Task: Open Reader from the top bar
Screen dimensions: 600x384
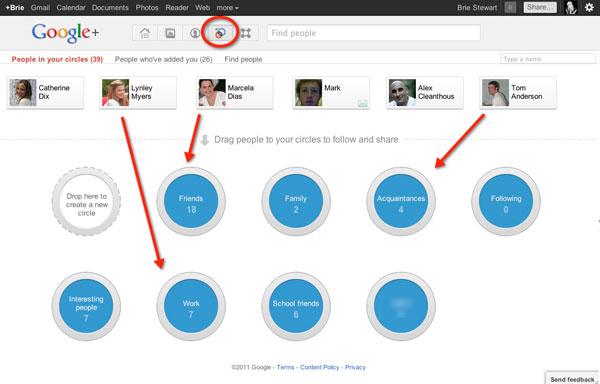Action: (177, 8)
